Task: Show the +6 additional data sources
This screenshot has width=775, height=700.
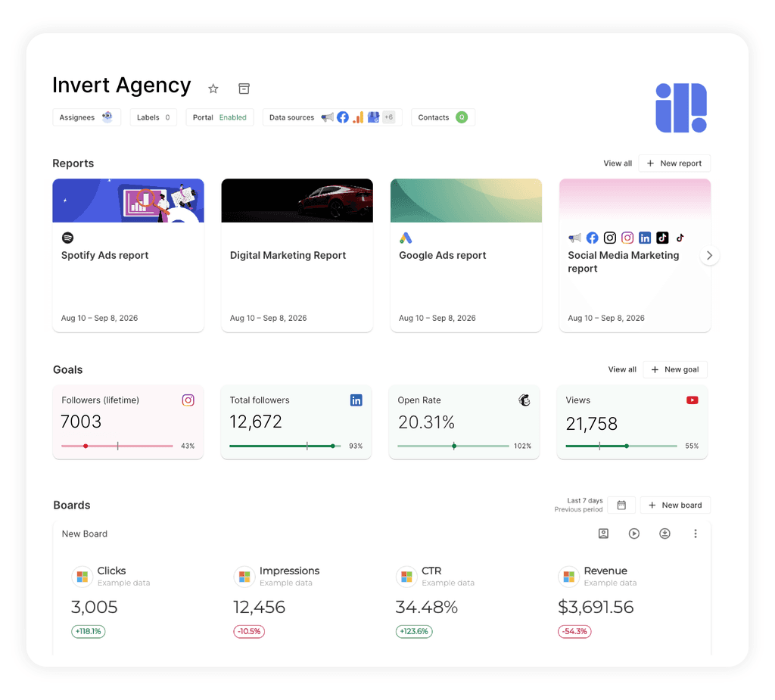Action: point(389,117)
